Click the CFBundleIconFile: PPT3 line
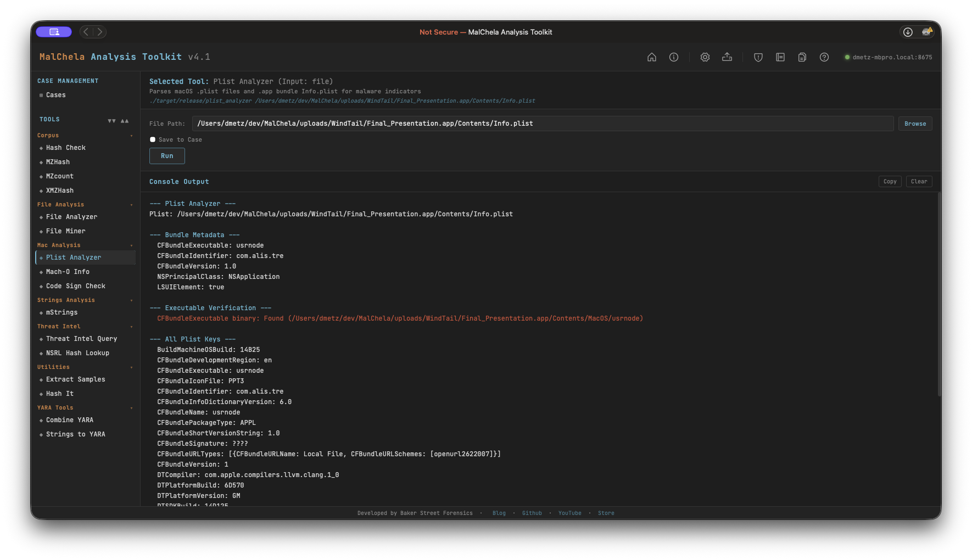This screenshot has width=972, height=560. pos(200,381)
